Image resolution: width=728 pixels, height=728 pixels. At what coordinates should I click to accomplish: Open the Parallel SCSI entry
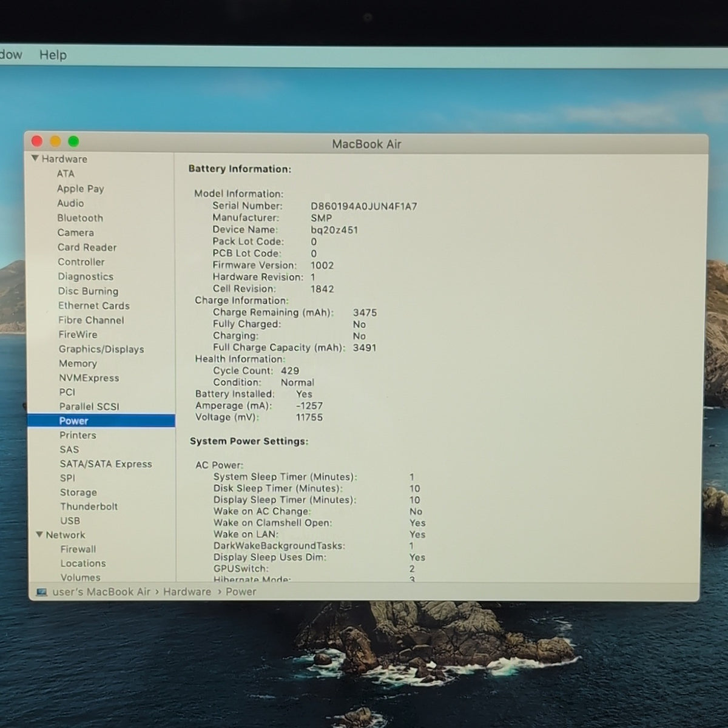[89, 406]
